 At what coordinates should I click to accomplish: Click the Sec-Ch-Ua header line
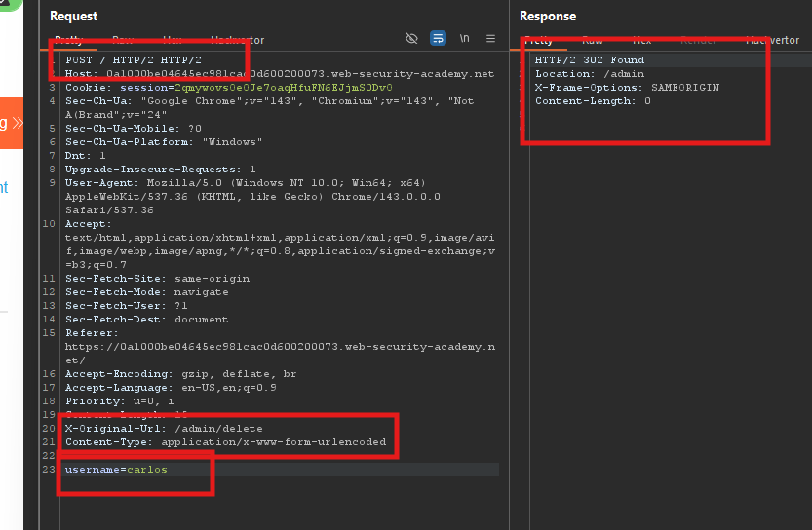269,107
